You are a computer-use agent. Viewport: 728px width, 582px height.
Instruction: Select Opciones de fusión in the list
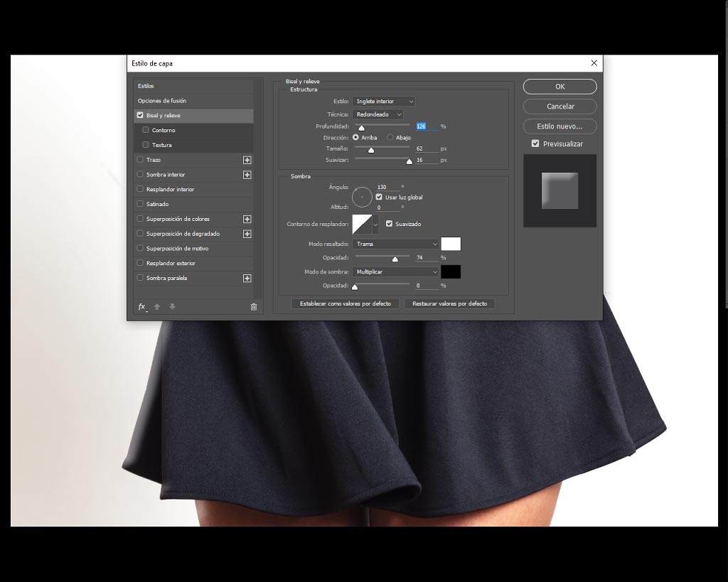(x=162, y=101)
